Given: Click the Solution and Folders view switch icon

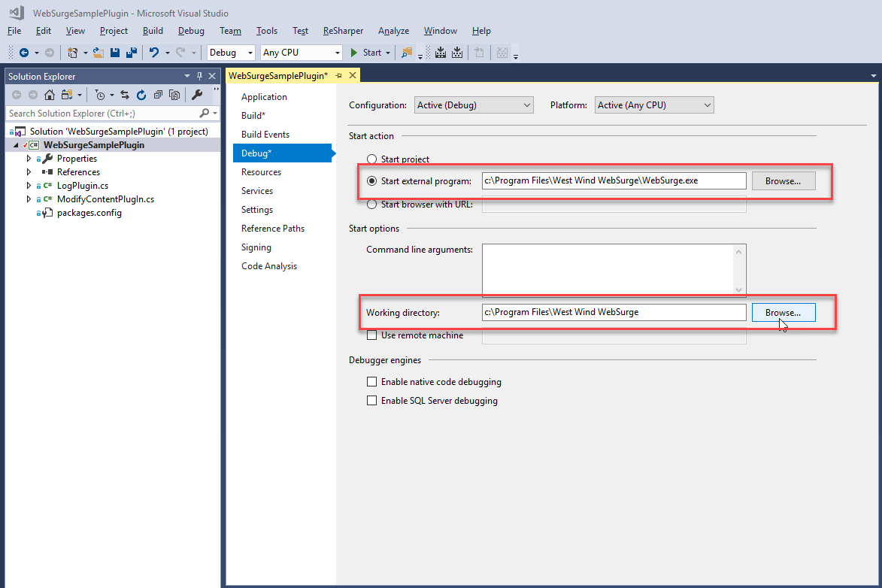Looking at the screenshot, I should [67, 95].
